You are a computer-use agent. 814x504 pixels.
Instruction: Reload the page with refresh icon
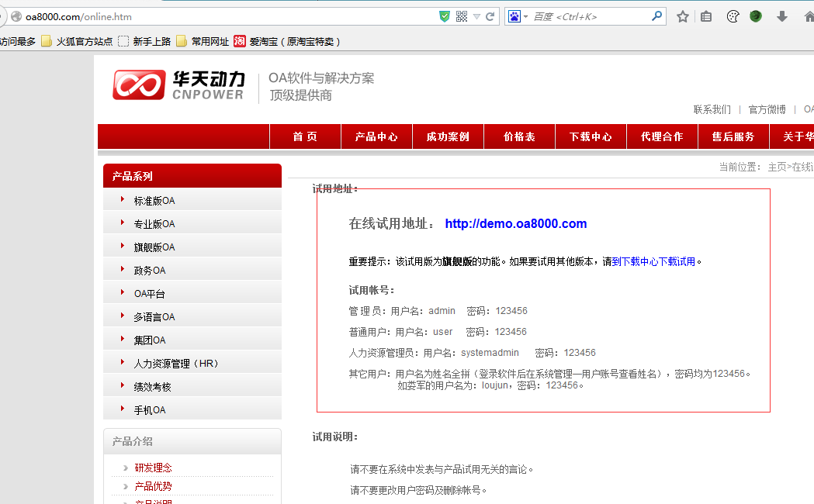tap(490, 16)
